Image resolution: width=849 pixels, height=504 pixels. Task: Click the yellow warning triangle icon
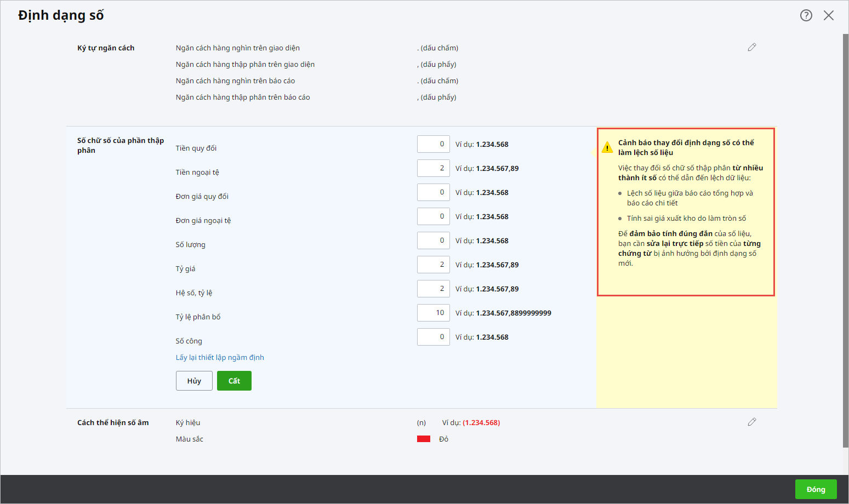click(x=607, y=147)
